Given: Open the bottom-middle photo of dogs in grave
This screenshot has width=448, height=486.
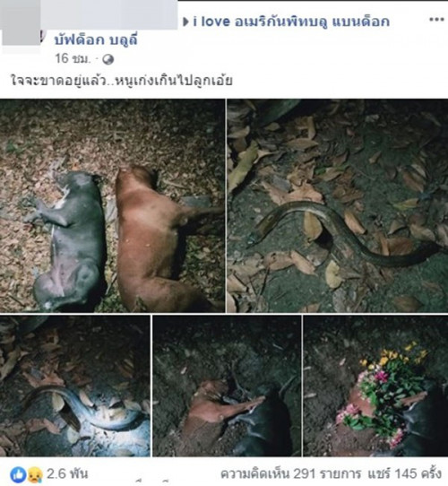Looking at the screenshot, I should (227, 386).
